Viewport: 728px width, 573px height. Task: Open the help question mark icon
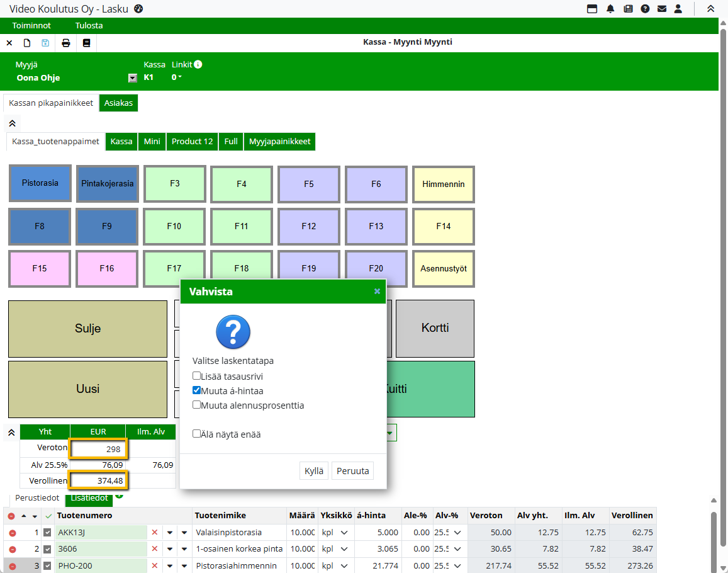(645, 9)
